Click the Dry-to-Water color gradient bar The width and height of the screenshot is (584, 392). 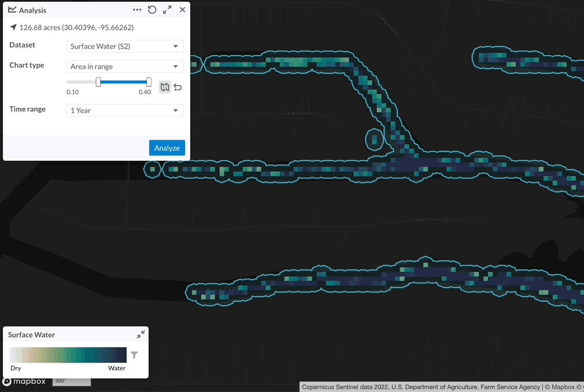pos(68,355)
